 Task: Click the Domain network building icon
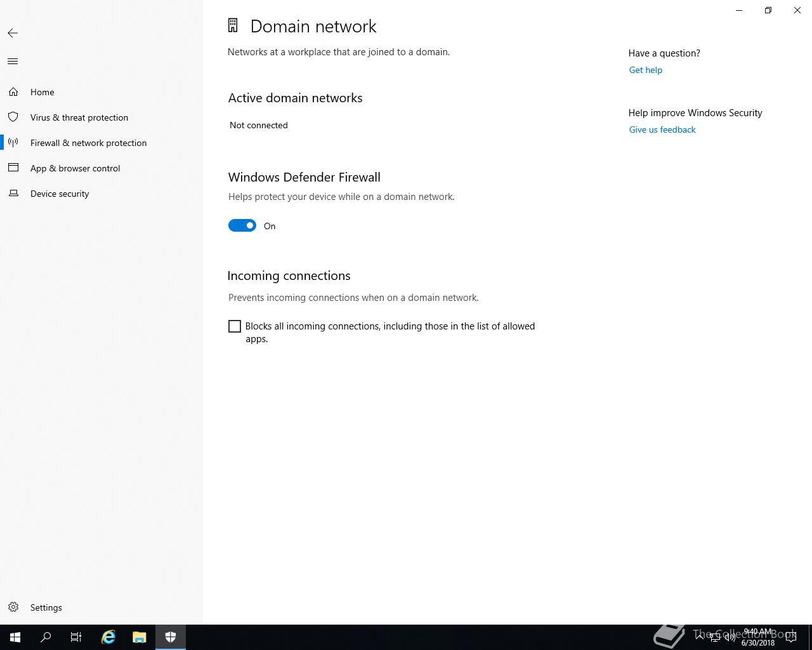coord(233,25)
